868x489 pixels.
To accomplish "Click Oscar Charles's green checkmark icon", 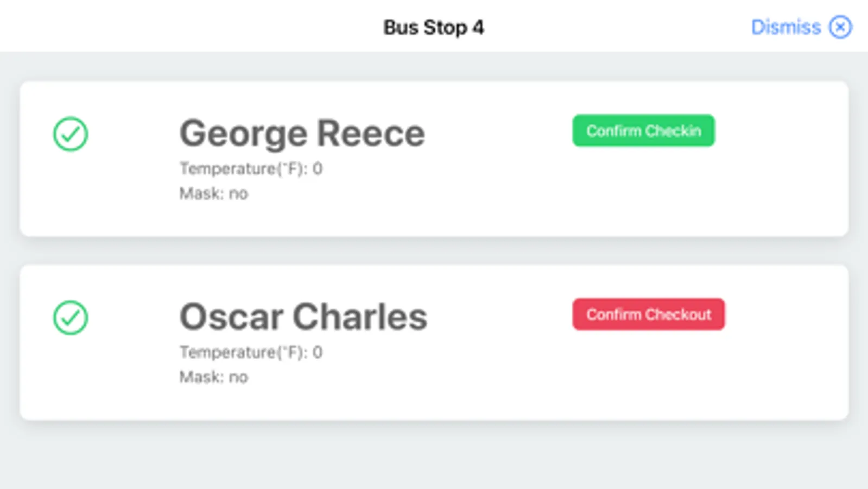I will coord(71,318).
